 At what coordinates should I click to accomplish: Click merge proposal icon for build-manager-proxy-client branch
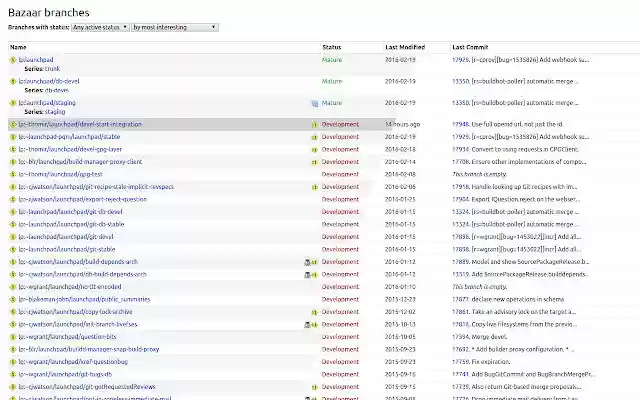point(315,162)
